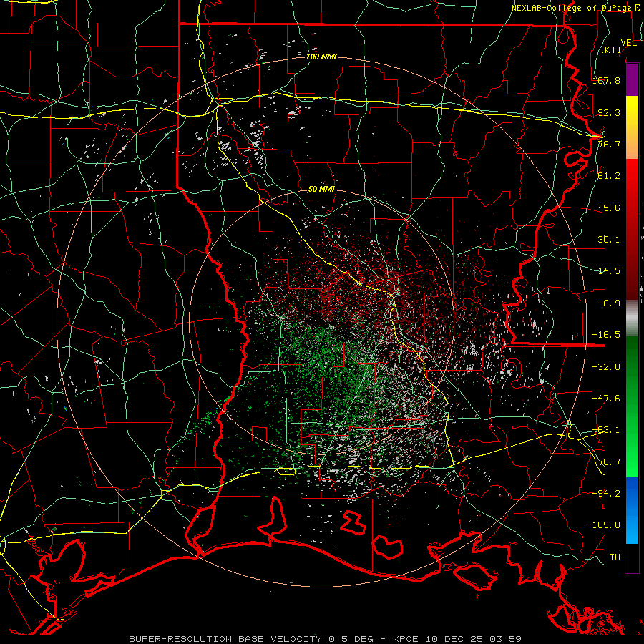The height and width of the screenshot is (644, 644).
Task: Click the -78.7 value on velocity scale
Action: [606, 462]
